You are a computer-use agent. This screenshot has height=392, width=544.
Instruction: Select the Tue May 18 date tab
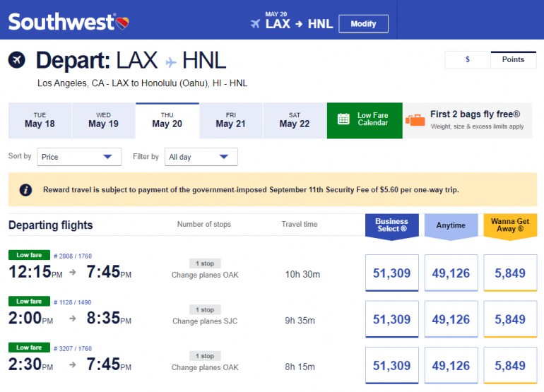[x=40, y=120]
